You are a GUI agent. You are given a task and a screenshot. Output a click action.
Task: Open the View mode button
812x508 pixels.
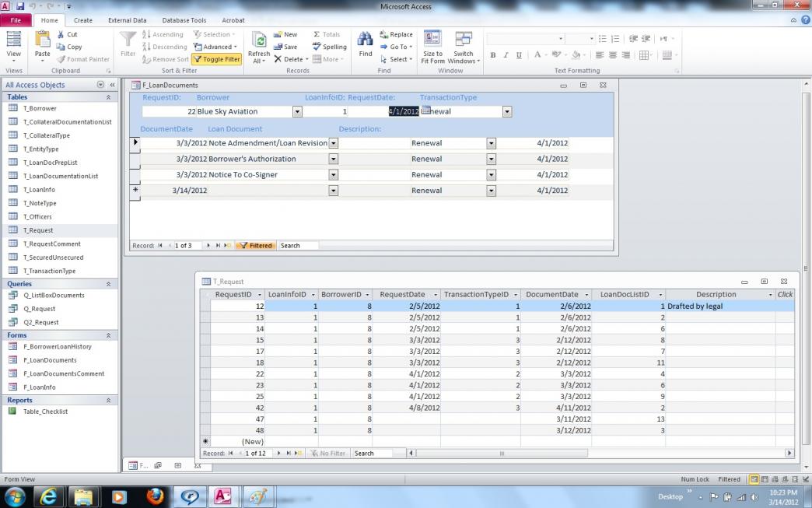pyautogui.click(x=13, y=47)
